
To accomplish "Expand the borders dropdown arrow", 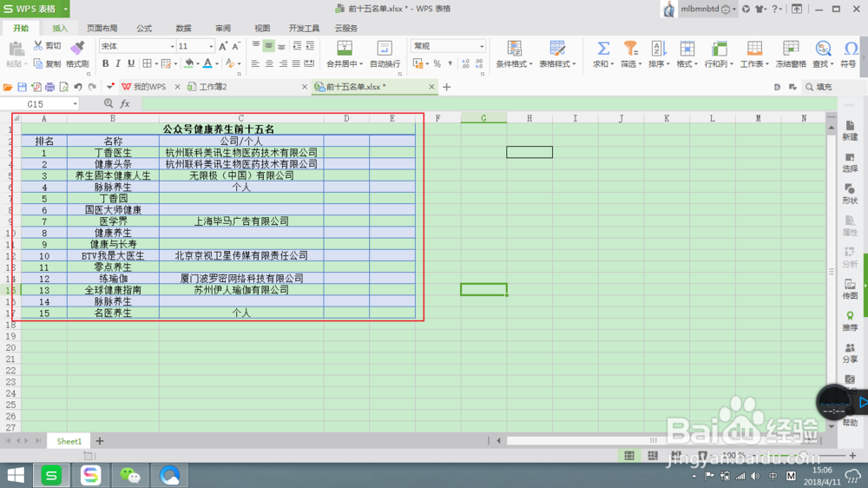I will point(156,64).
